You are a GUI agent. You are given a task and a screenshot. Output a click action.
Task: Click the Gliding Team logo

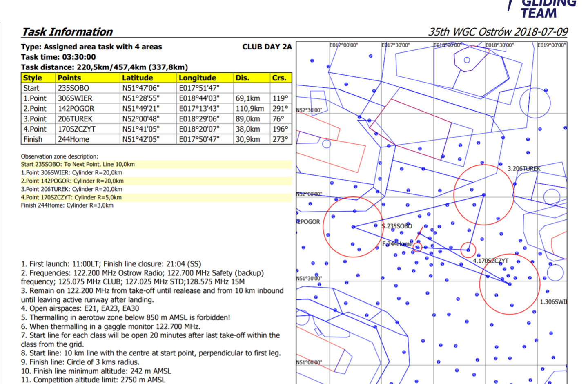point(543,8)
